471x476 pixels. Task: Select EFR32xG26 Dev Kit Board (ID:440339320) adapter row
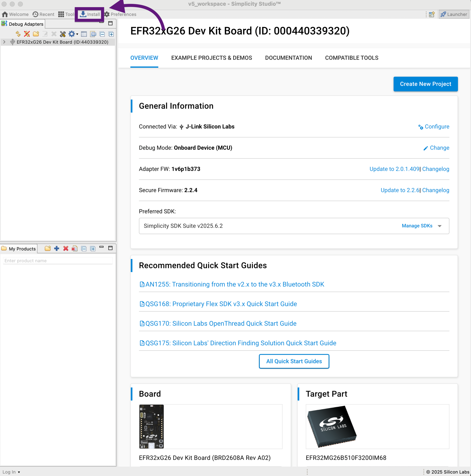[x=58, y=42]
